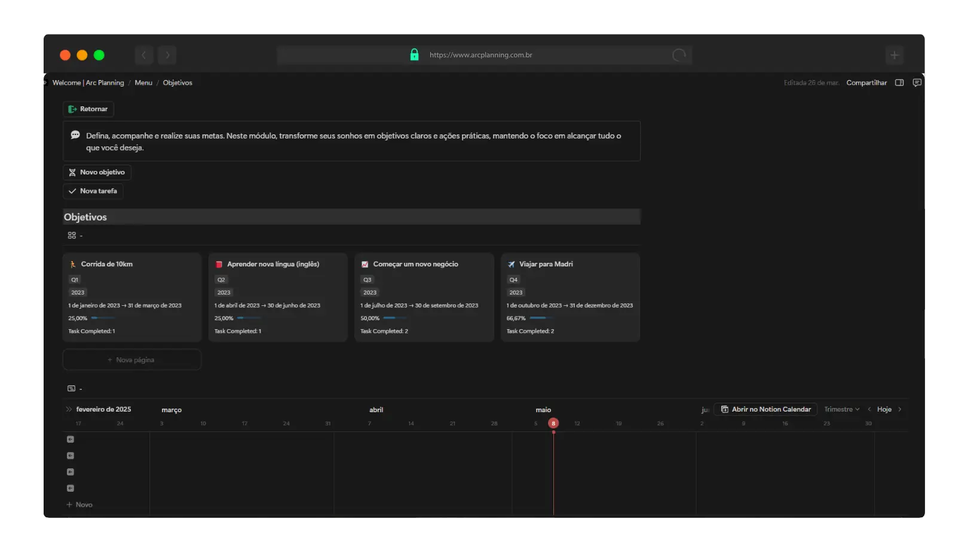The height and width of the screenshot is (552, 980).
Task: Open Compartilhar share menu
Action: click(x=866, y=83)
